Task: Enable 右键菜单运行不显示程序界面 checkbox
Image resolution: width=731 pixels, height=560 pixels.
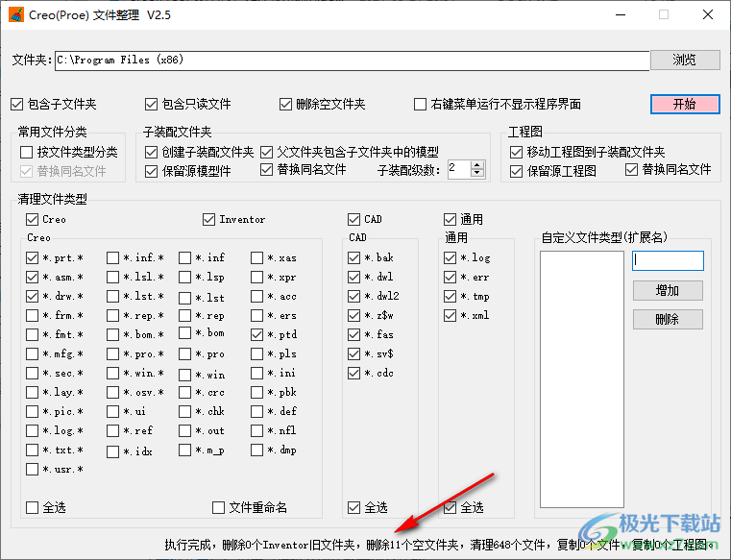Action: pyautogui.click(x=420, y=104)
